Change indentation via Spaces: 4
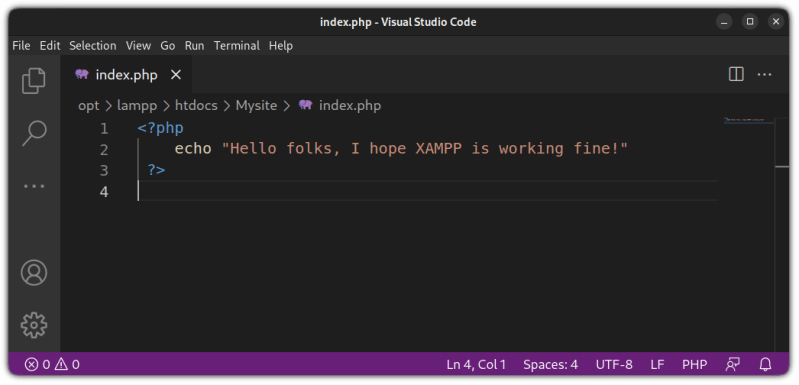The height and width of the screenshot is (385, 799). [550, 364]
